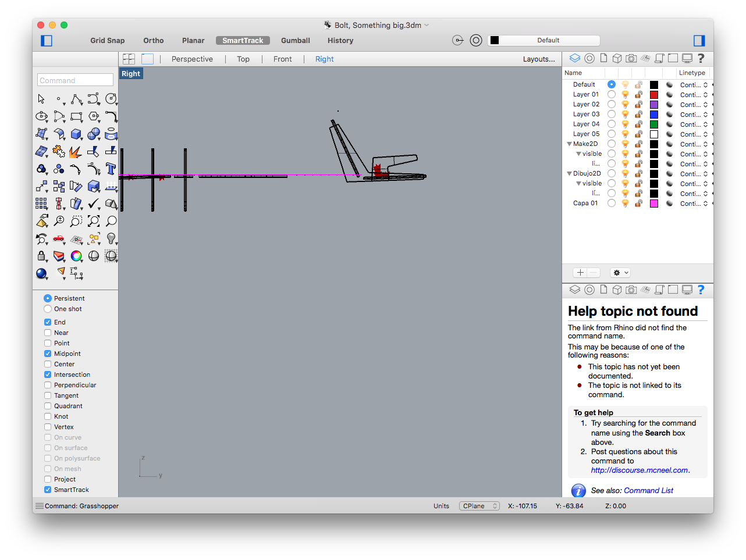The image size is (746, 560).
Task: Switch to the Perspective viewport tab
Action: (x=192, y=59)
